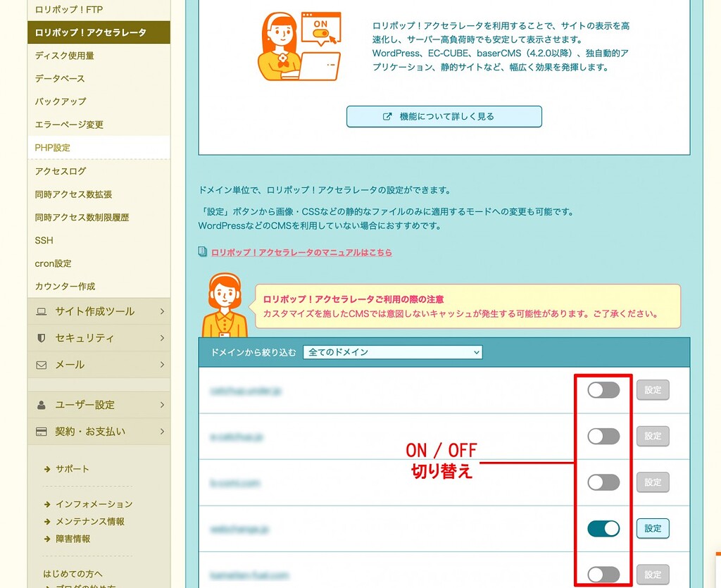
Task: Click the external link icon in 機能について詳しく見る
Action: point(387,117)
